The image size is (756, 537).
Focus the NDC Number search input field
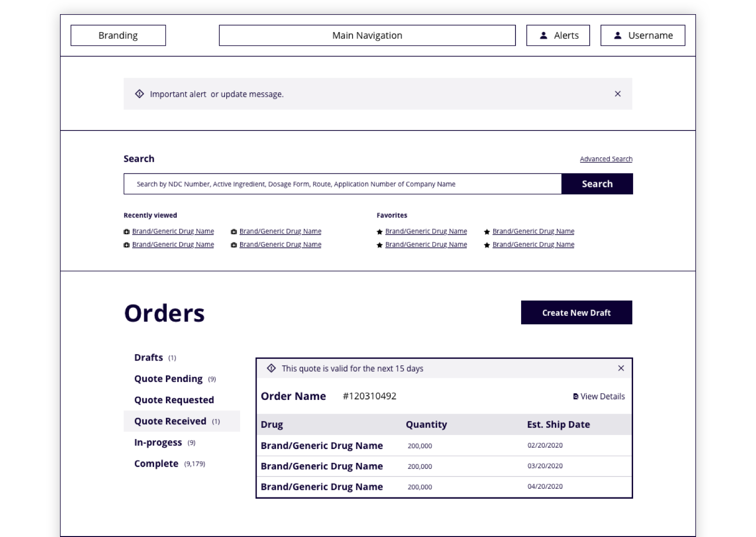343,184
